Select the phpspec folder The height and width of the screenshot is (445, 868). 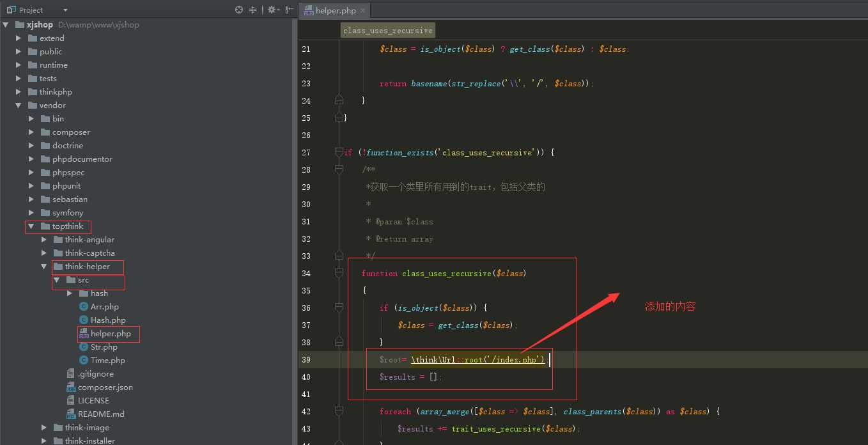tap(68, 173)
